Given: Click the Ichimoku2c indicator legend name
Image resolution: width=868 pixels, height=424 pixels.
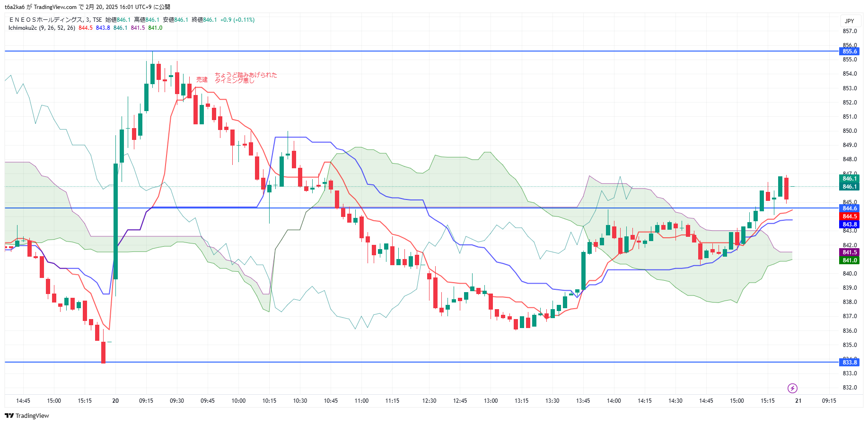Looking at the screenshot, I should [x=23, y=28].
